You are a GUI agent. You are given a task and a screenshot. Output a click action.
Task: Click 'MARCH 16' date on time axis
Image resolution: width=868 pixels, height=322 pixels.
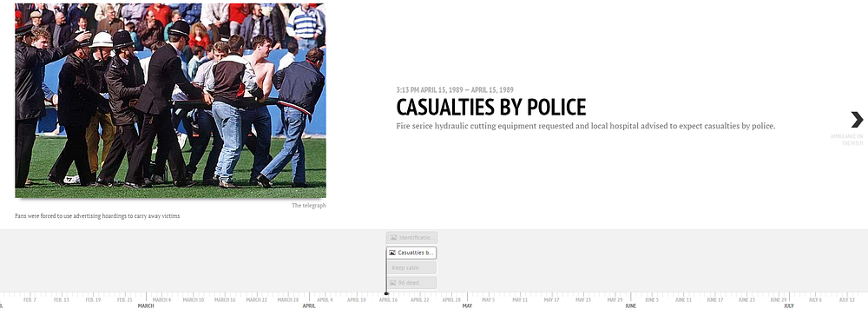[x=225, y=300]
